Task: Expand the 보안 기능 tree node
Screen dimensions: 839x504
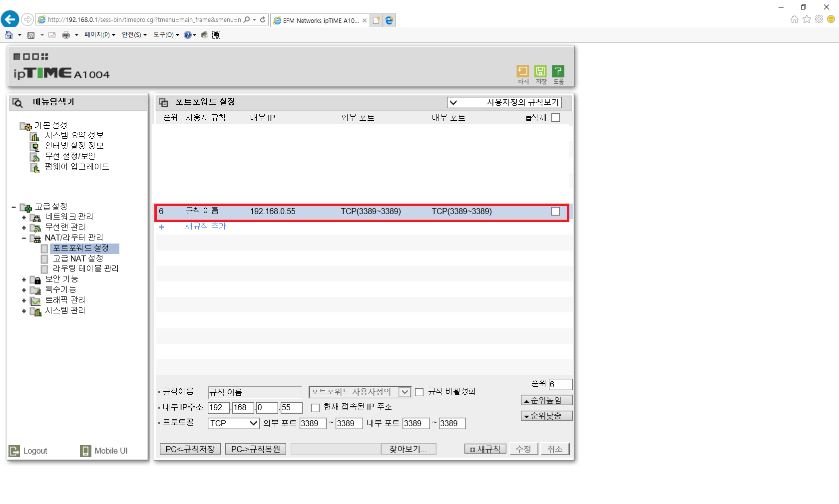Action: pyautogui.click(x=24, y=280)
